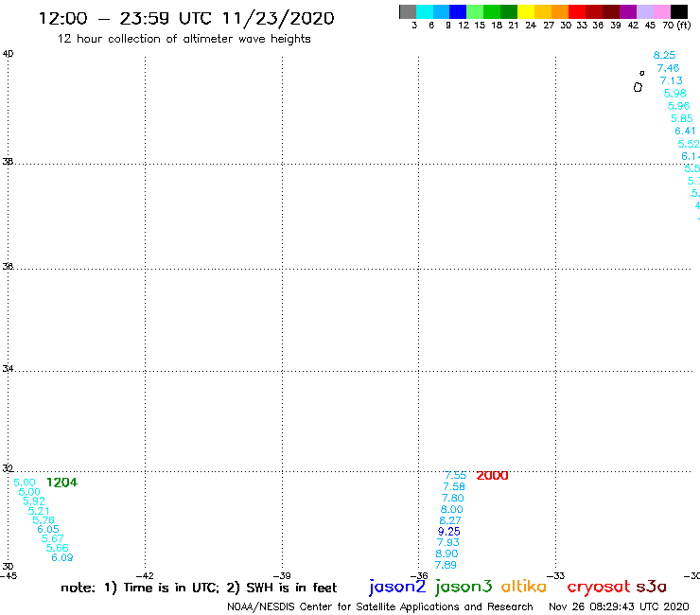Image resolution: width=700 pixels, height=615 pixels.
Task: Click the wave height value '7.58'
Action: click(454, 487)
